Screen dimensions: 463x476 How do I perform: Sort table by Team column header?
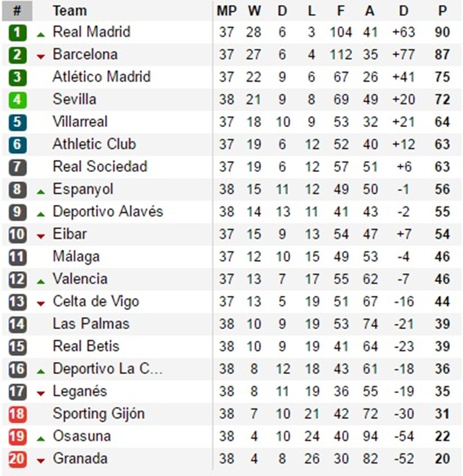point(70,11)
